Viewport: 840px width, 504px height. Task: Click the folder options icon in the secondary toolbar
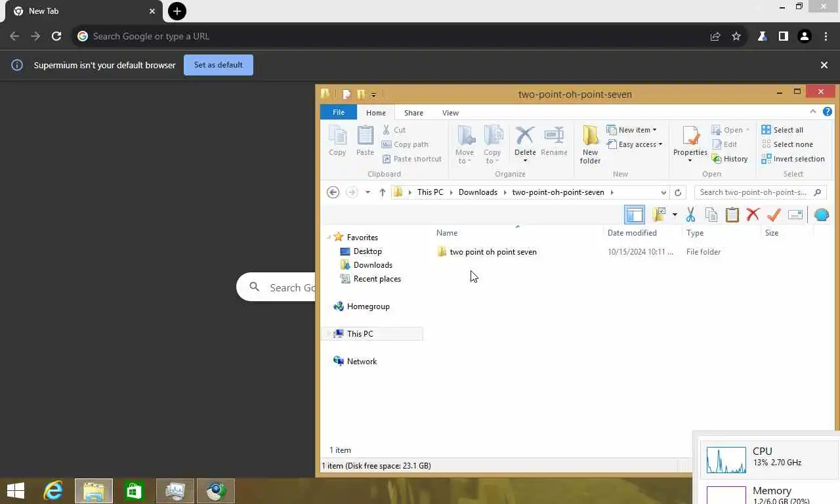[x=660, y=215]
